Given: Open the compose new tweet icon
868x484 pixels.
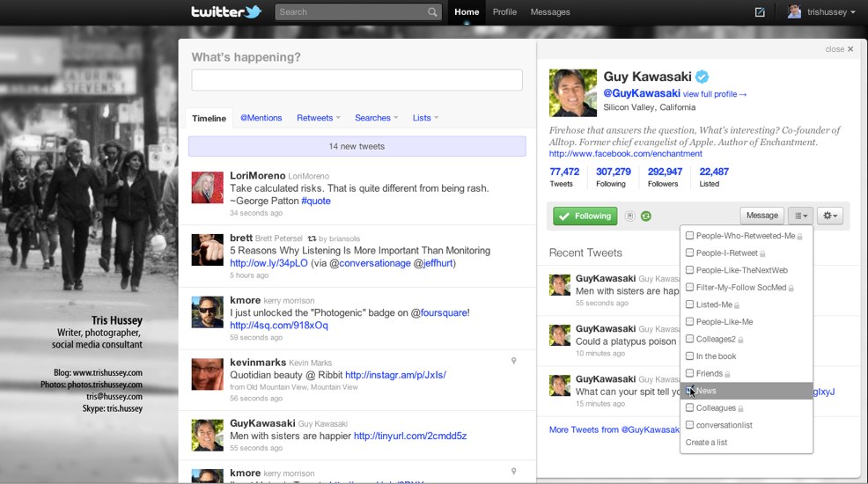Looking at the screenshot, I should coord(760,12).
